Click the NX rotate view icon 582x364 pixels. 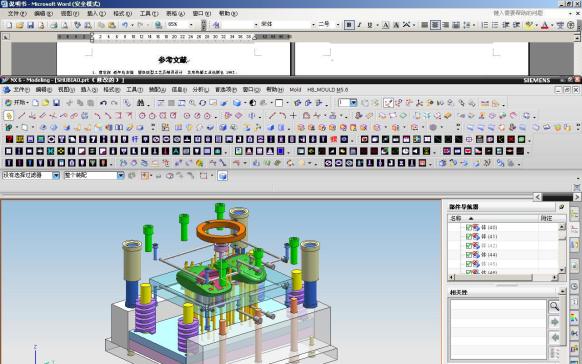tap(202, 103)
